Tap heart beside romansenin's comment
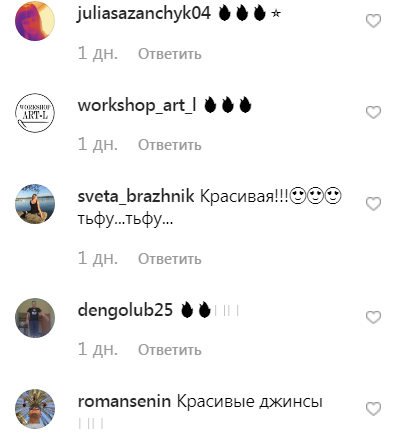 coord(373,409)
